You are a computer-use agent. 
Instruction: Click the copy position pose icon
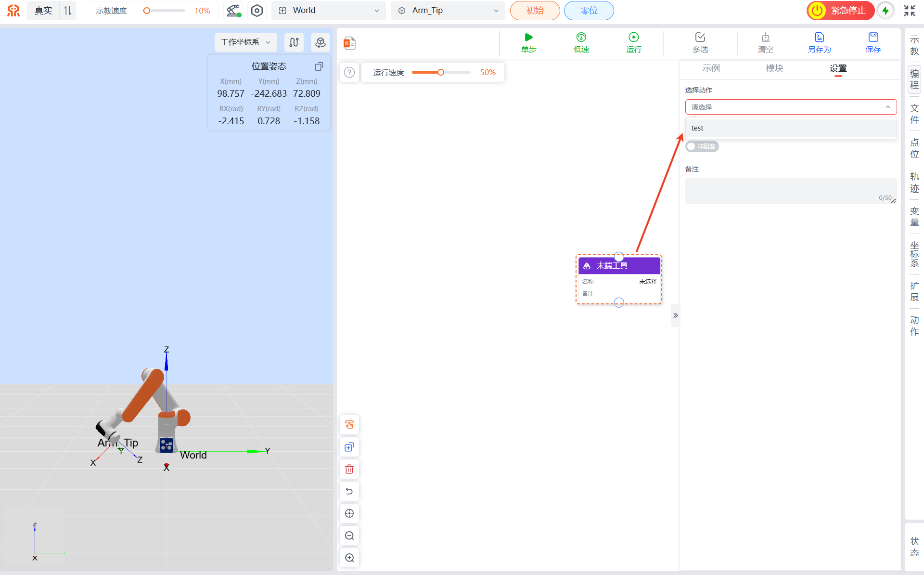tap(319, 66)
